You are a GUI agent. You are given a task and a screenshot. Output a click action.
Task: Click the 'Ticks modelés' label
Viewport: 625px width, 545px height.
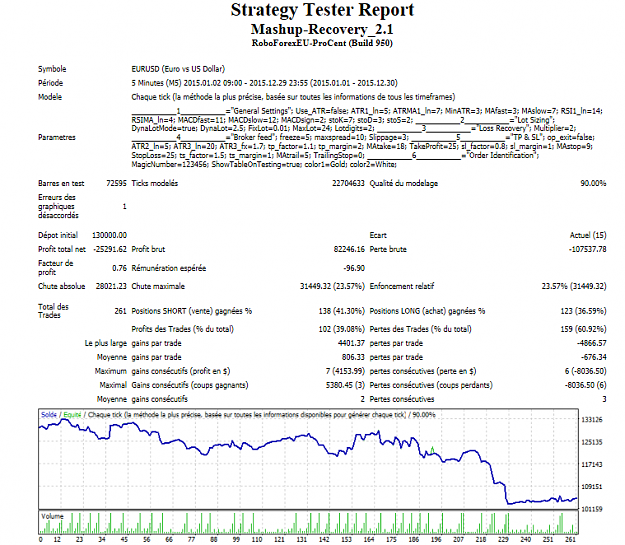point(155,183)
